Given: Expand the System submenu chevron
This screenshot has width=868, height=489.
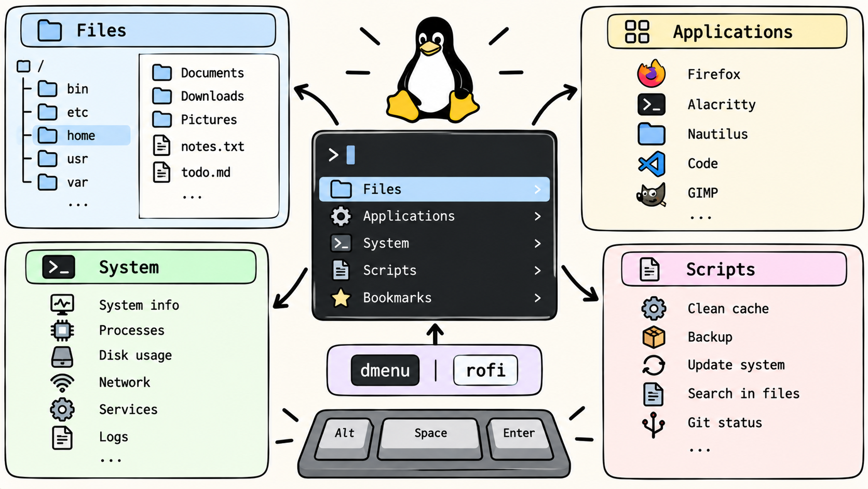Looking at the screenshot, I should coord(538,243).
